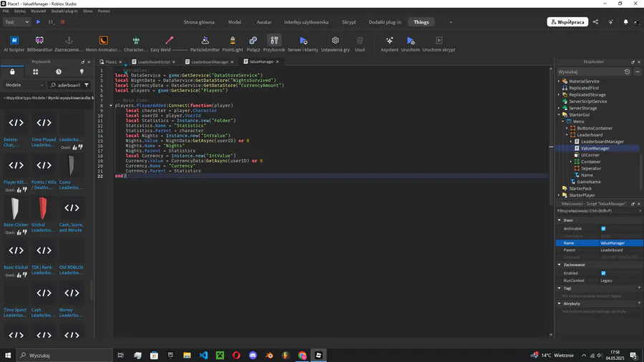Open the toolbox inventory grid tab
Image resolution: width=644 pixels, height=362 pixels.
(35, 72)
